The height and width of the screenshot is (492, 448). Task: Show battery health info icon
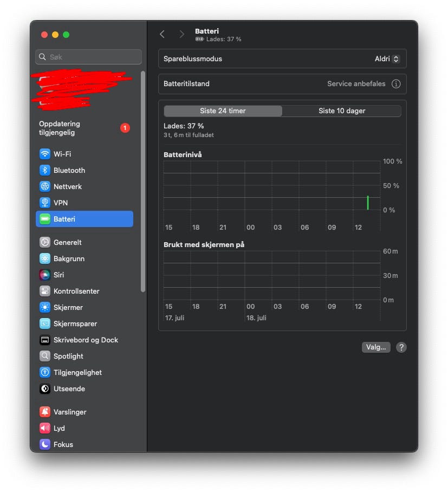[x=396, y=84]
